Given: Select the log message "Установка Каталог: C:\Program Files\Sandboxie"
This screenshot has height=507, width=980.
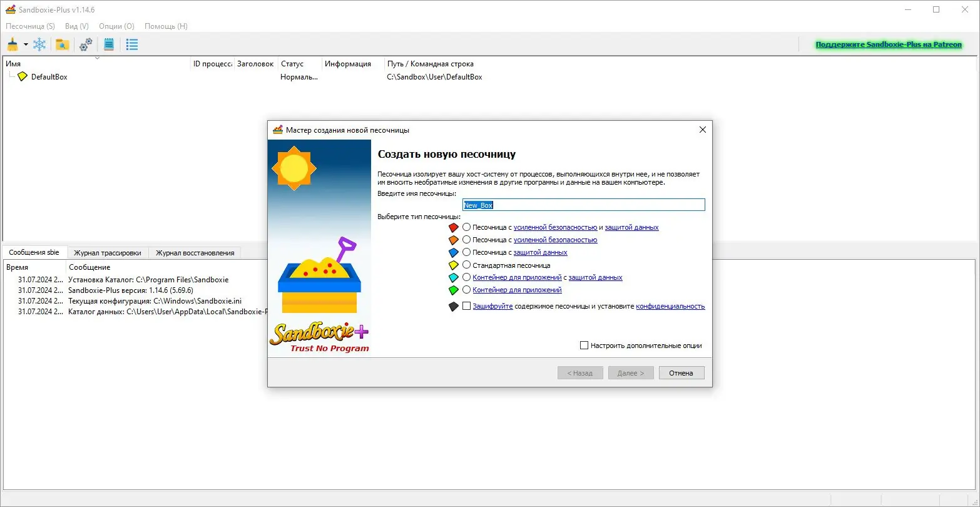Looking at the screenshot, I should [x=148, y=280].
